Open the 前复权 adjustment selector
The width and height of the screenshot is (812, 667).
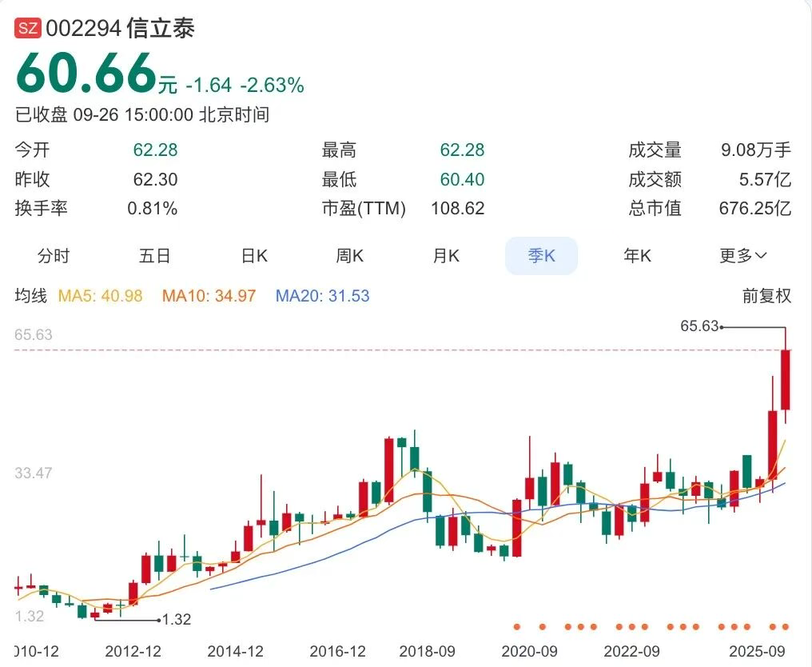766,296
